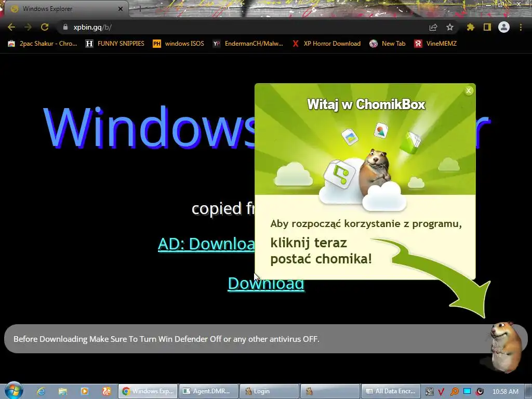Viewport: 532px width, 399px height.
Task: Open the windows ISOS bookmark
Action: (179, 44)
